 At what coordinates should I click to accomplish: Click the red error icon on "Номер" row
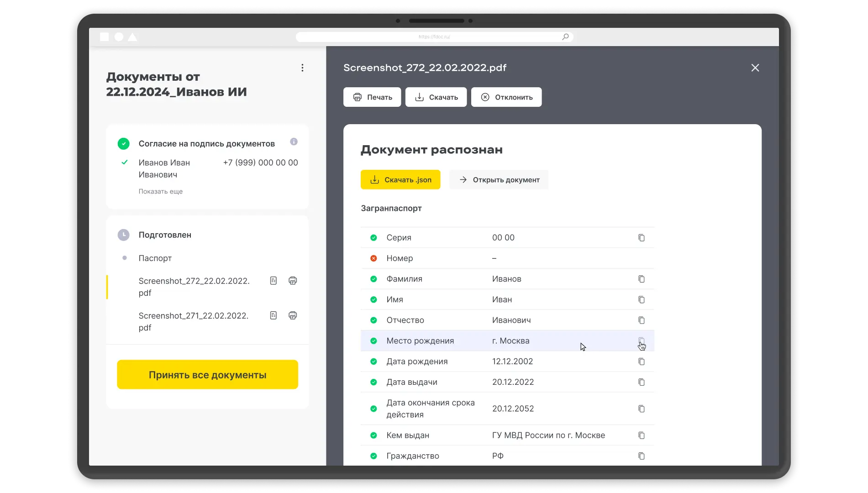(374, 258)
